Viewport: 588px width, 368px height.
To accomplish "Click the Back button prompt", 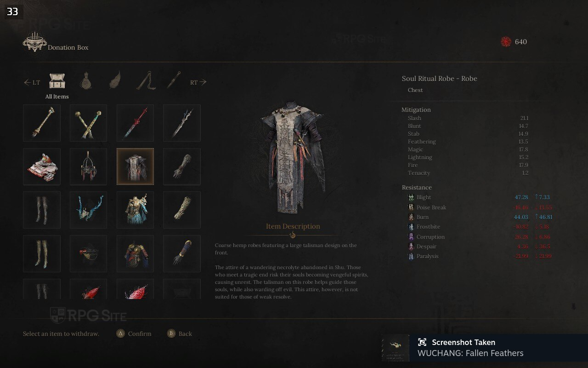I will pos(180,333).
